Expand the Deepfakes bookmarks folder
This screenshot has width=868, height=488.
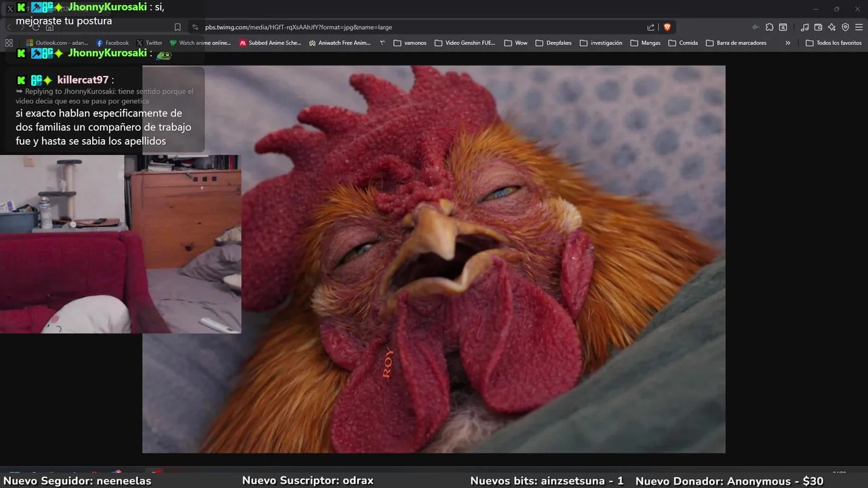coord(554,43)
